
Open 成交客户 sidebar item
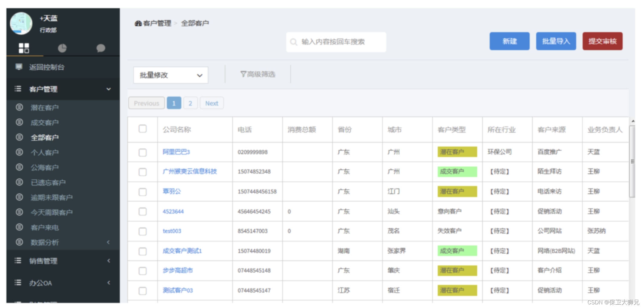(45, 123)
